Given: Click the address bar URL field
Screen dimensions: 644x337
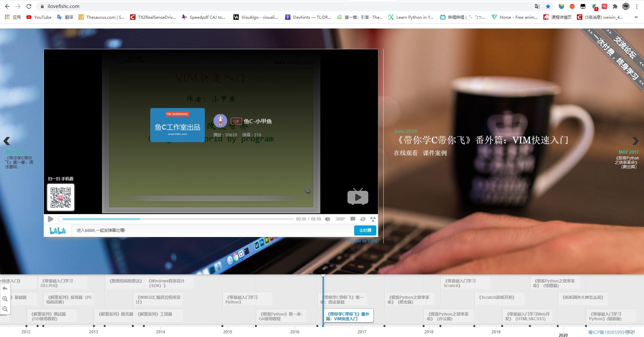Looking at the screenshot, I should pos(285,6).
